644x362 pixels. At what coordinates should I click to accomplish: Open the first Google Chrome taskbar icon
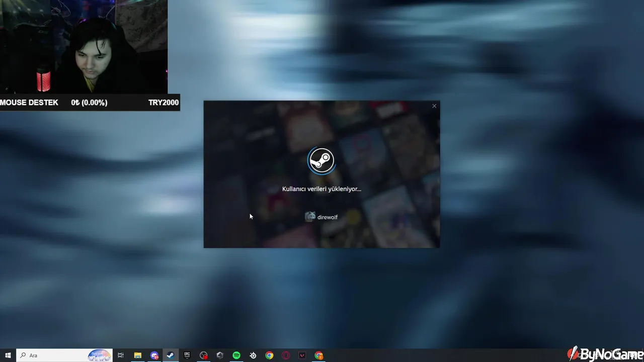[270, 355]
